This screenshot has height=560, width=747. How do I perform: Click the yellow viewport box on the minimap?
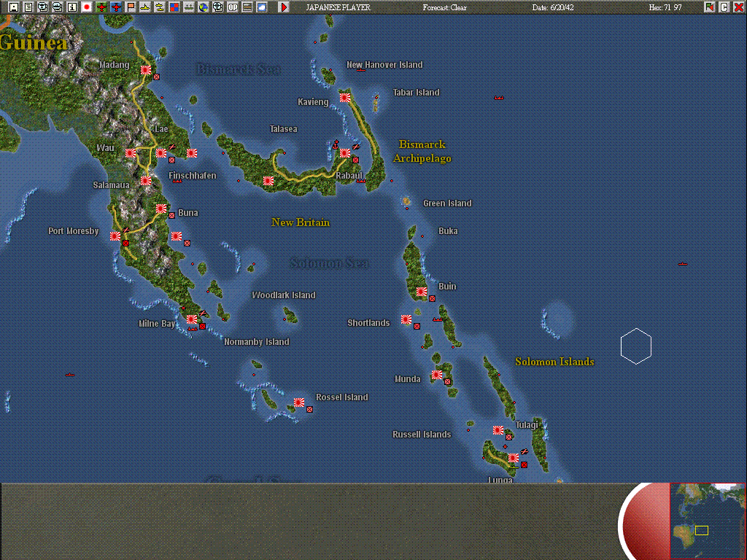pos(701,530)
